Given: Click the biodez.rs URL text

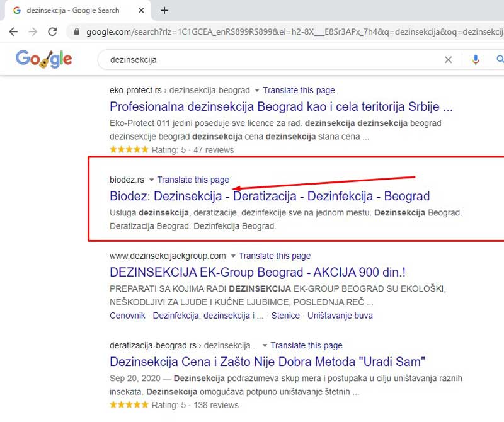Looking at the screenshot, I should pos(127,180).
